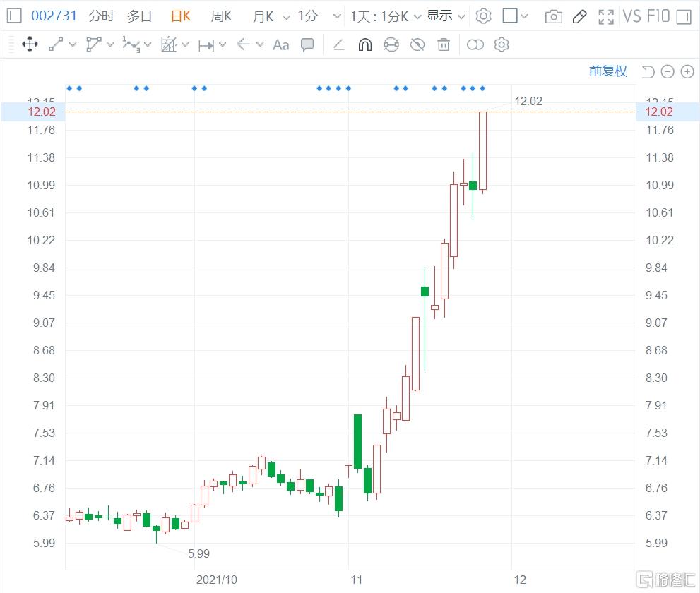Open chart settings gear in top bar
The image size is (700, 593).
[483, 16]
